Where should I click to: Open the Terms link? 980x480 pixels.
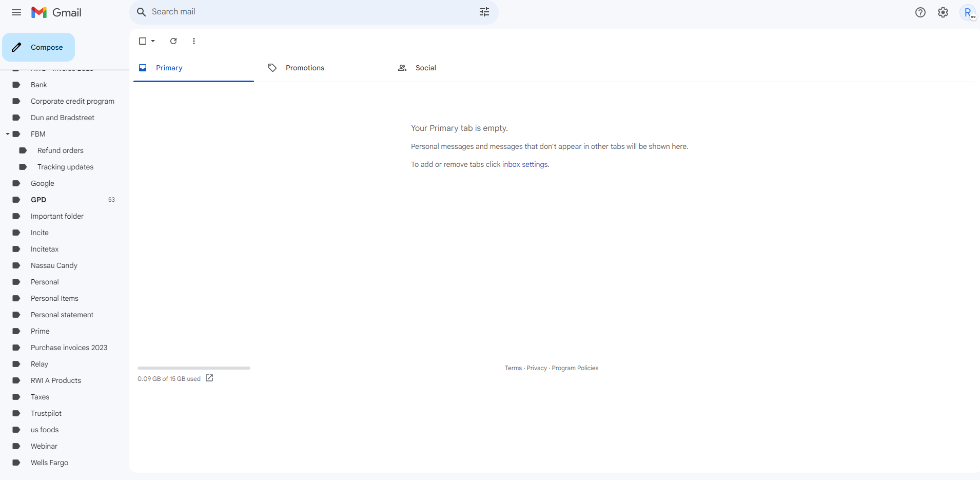(513, 368)
